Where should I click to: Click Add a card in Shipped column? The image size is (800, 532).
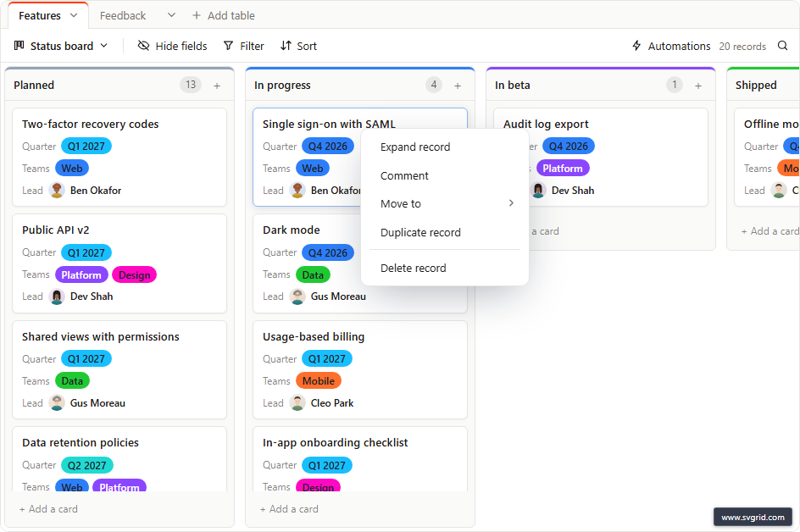[x=769, y=231]
